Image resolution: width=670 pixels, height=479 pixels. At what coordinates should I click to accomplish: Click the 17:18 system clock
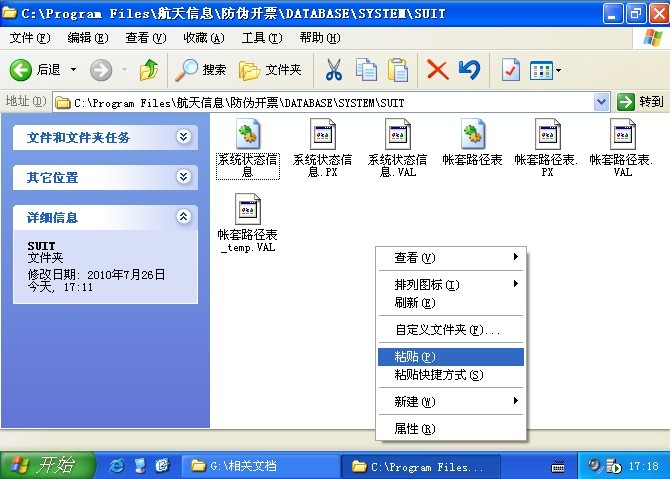click(x=644, y=466)
